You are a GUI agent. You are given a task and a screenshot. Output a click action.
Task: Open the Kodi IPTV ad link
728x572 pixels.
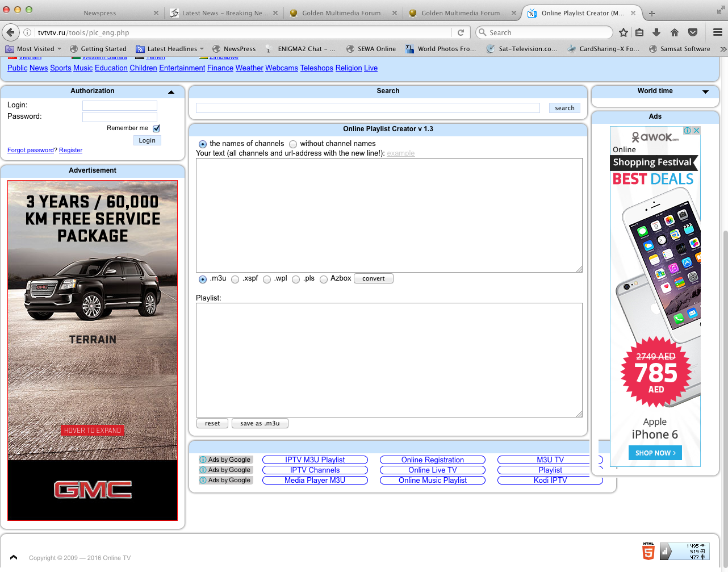[550, 480]
